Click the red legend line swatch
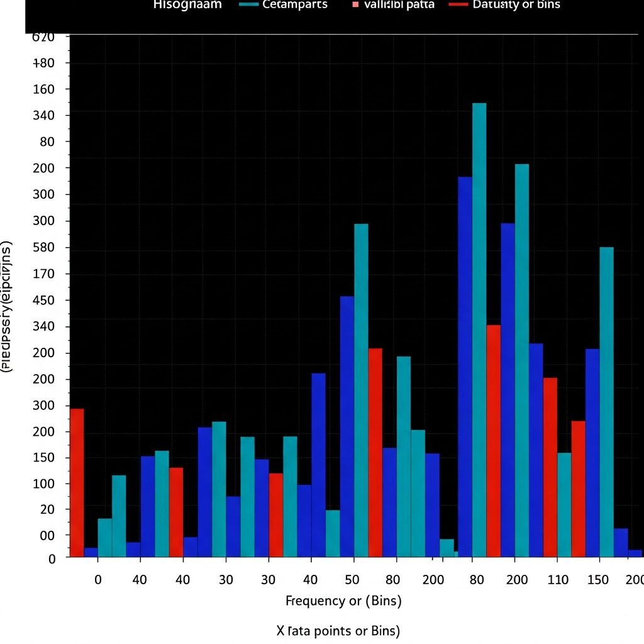Screen dimensions: 644x644 [x=458, y=4]
